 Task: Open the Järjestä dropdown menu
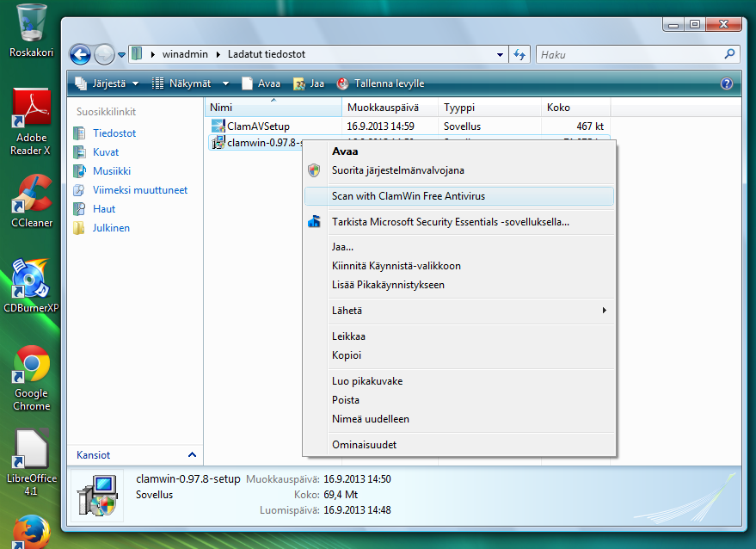click(107, 83)
